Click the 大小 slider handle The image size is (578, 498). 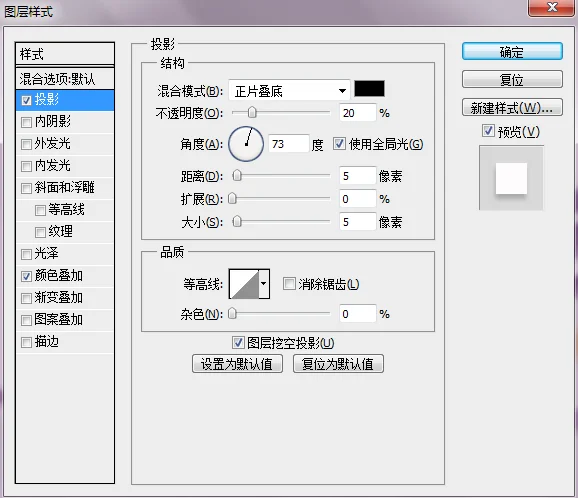[237, 222]
